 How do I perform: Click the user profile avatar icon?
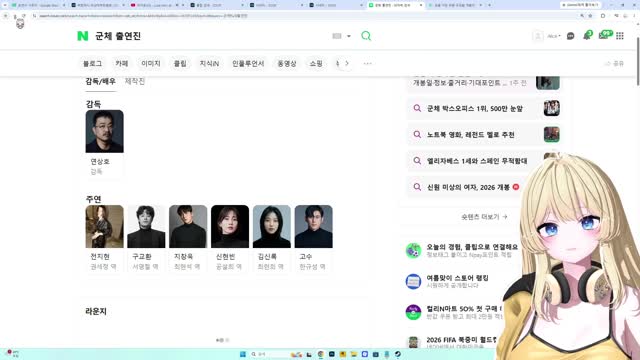(538, 36)
